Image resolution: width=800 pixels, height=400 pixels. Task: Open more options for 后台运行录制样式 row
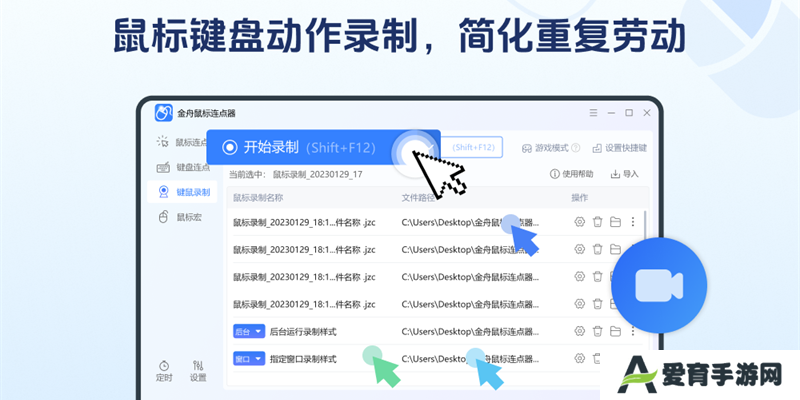point(633,331)
